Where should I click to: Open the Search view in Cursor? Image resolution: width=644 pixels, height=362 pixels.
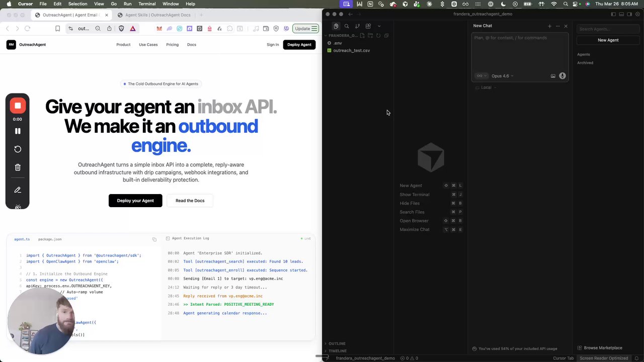pyautogui.click(x=347, y=26)
